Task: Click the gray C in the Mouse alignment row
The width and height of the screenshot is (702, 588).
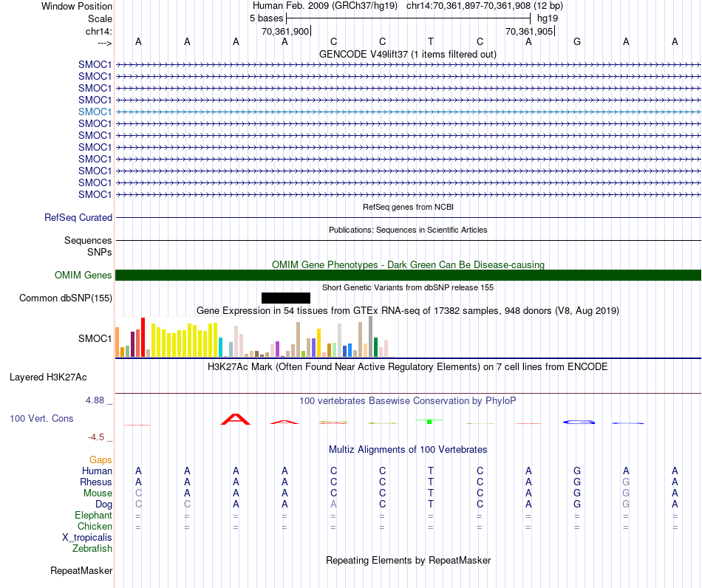Action: pyautogui.click(x=138, y=493)
